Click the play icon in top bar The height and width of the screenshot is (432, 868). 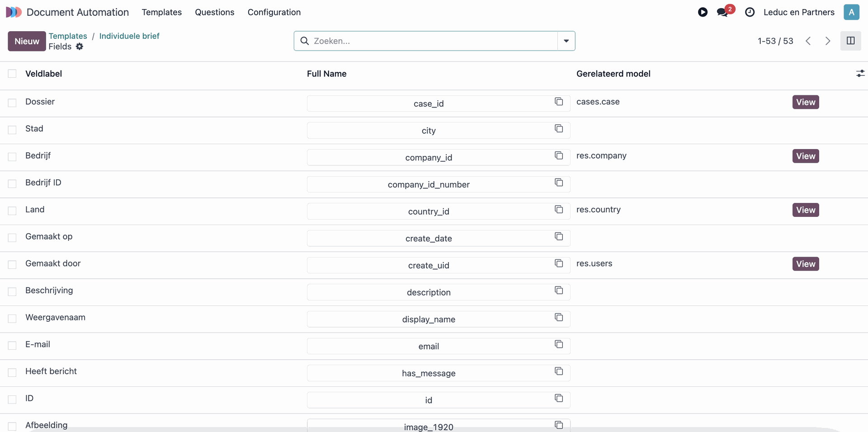(703, 12)
